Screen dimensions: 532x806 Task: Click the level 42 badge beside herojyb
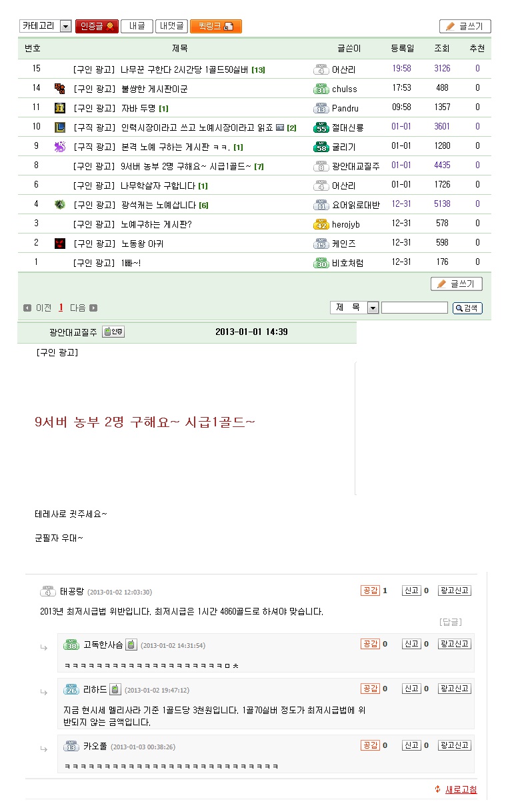pos(321,224)
